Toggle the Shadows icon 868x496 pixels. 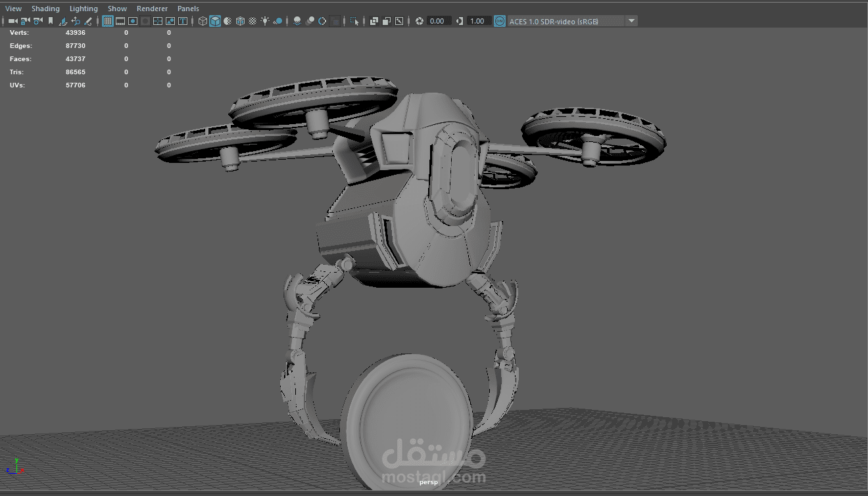tap(277, 21)
